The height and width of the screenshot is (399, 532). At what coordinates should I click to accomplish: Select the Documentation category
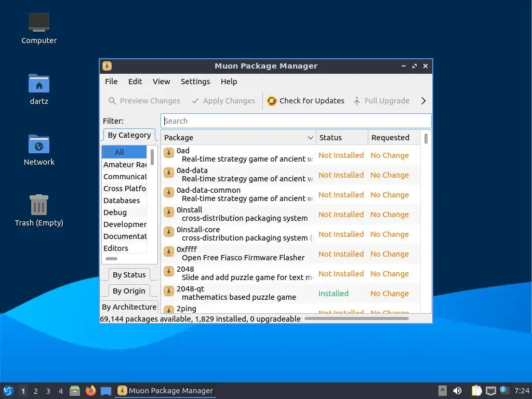click(x=124, y=236)
